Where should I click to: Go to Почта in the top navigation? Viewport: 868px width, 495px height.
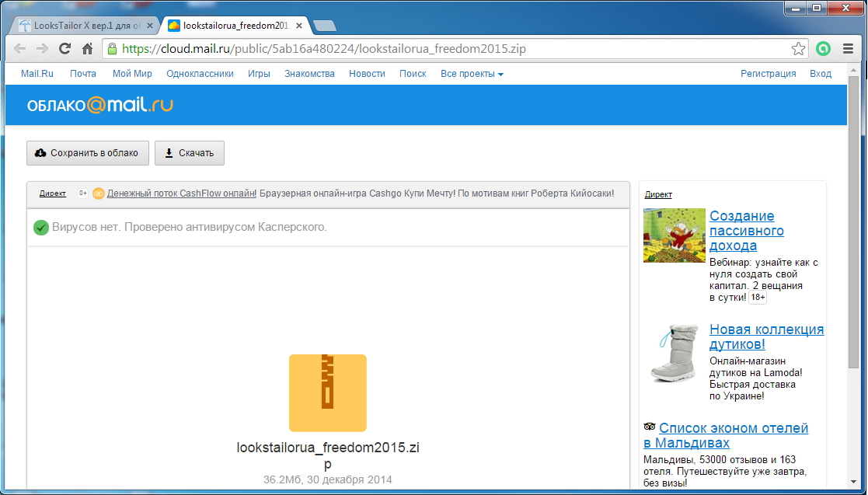[83, 74]
